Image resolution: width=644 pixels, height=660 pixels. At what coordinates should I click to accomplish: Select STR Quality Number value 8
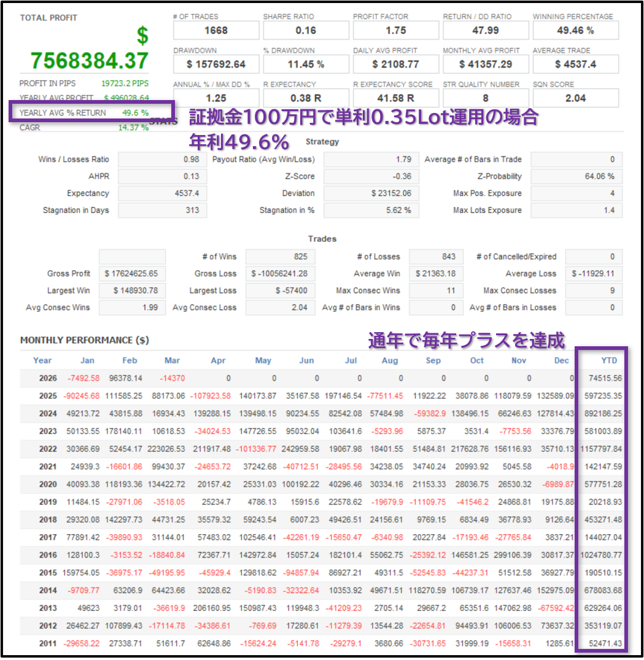(486, 98)
